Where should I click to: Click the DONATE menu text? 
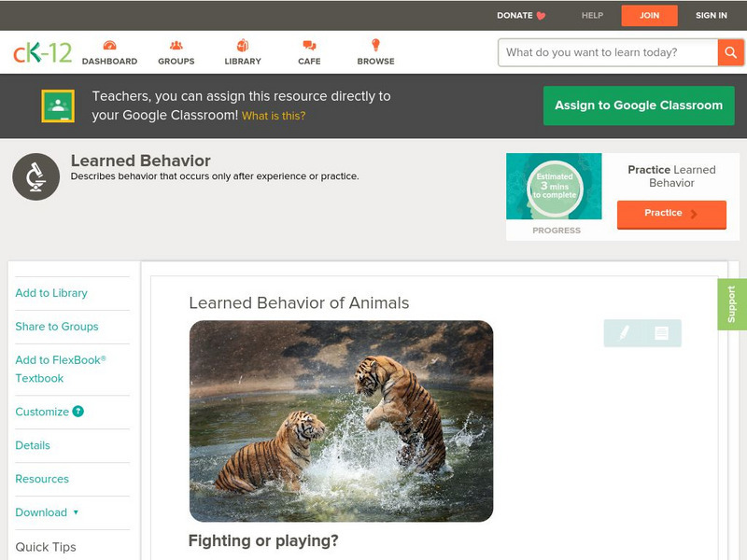(514, 15)
